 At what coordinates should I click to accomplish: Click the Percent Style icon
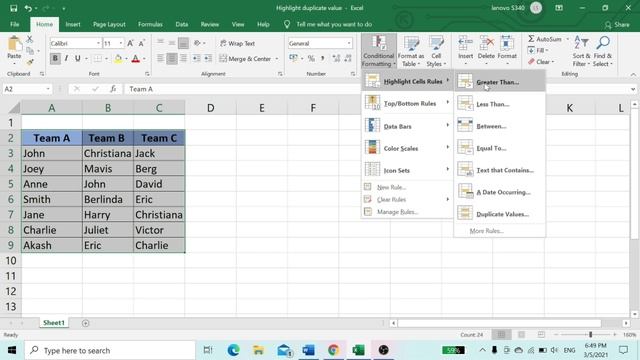click(x=311, y=59)
